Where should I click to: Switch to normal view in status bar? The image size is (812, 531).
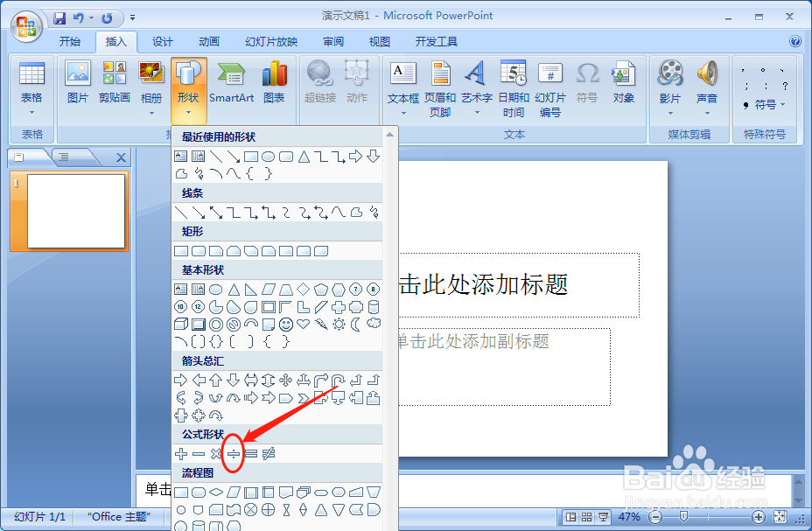(570, 517)
